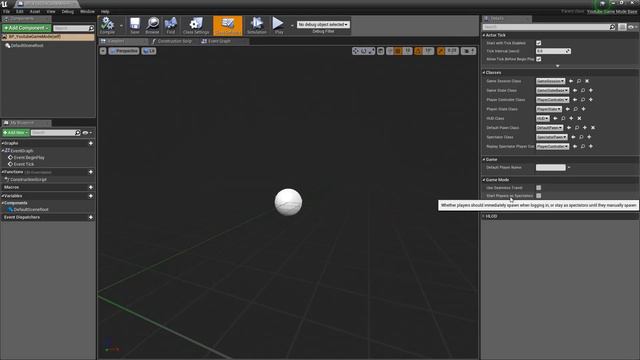Start Simulation from the toolbar
640x360 pixels.
[x=257, y=25]
